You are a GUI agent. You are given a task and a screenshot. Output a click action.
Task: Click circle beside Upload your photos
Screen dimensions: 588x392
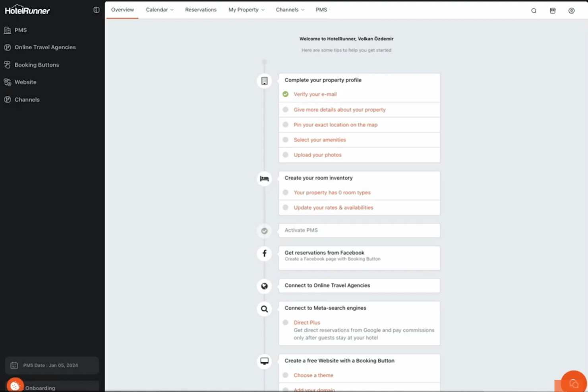(x=285, y=155)
